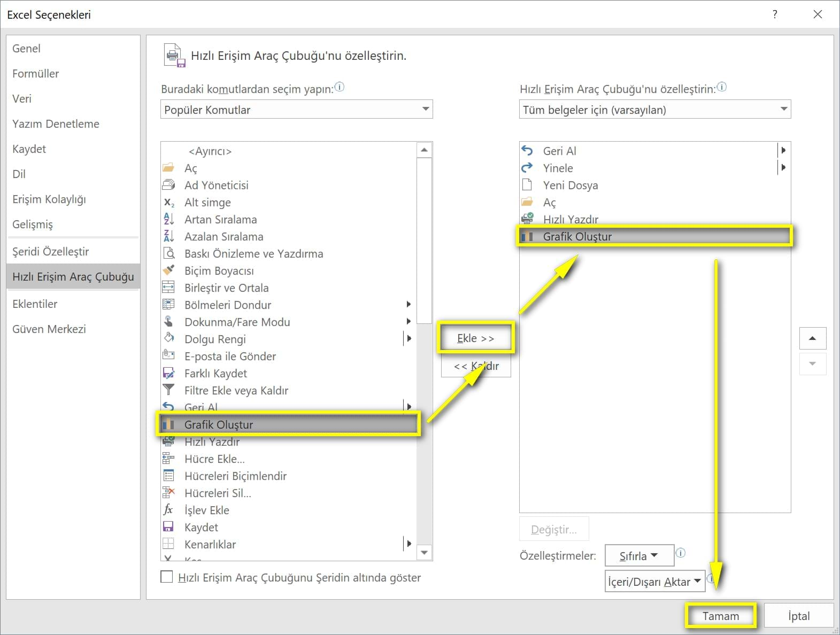Image resolution: width=840 pixels, height=635 pixels.
Task: Click the Kenarlıklar borders icon
Action: click(168, 544)
